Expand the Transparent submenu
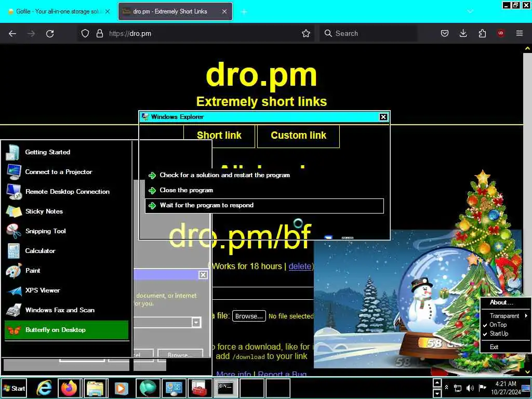This screenshot has width=532, height=399. [x=506, y=316]
